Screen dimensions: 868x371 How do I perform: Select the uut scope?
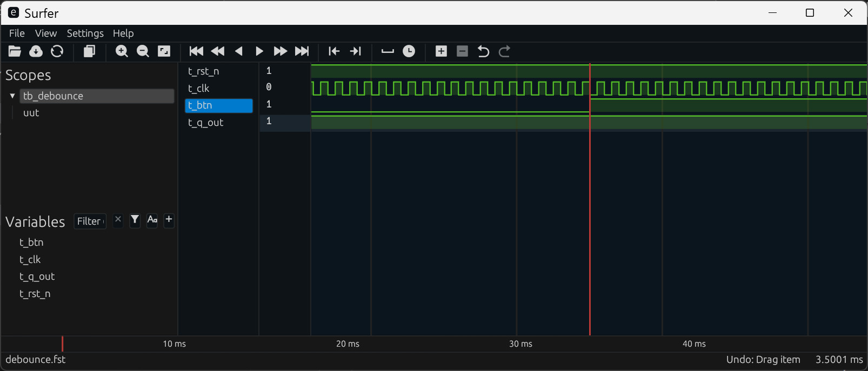(x=31, y=113)
